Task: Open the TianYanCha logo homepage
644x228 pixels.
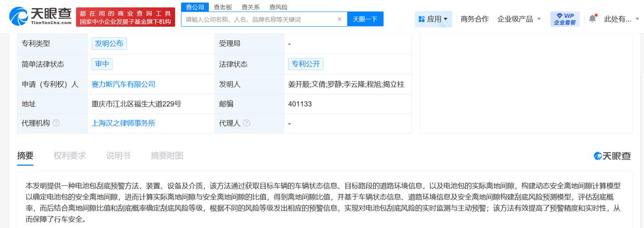Action: 40,17
